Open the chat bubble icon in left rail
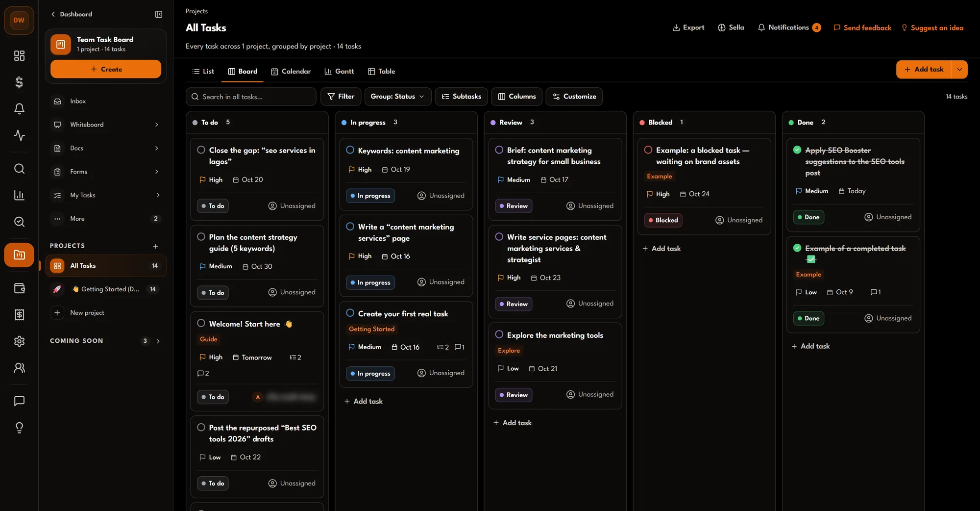 click(19, 401)
